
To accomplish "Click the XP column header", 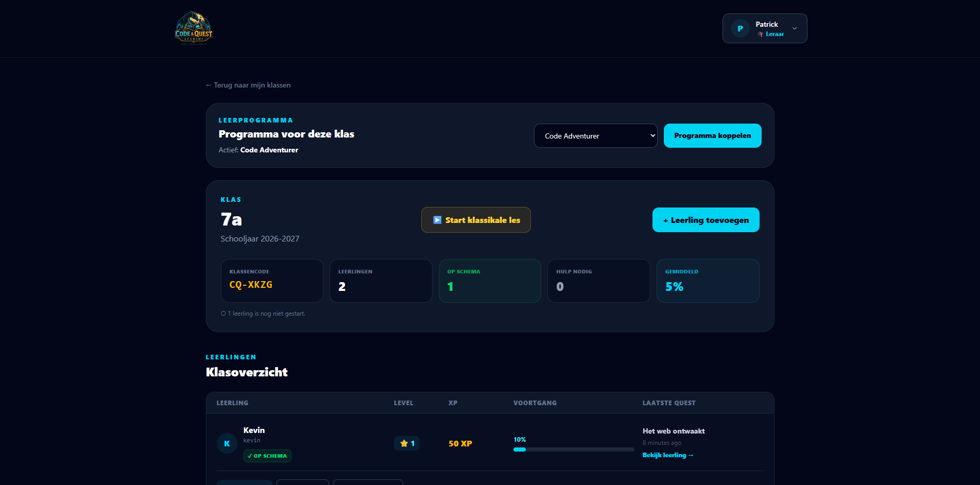I will pos(453,403).
